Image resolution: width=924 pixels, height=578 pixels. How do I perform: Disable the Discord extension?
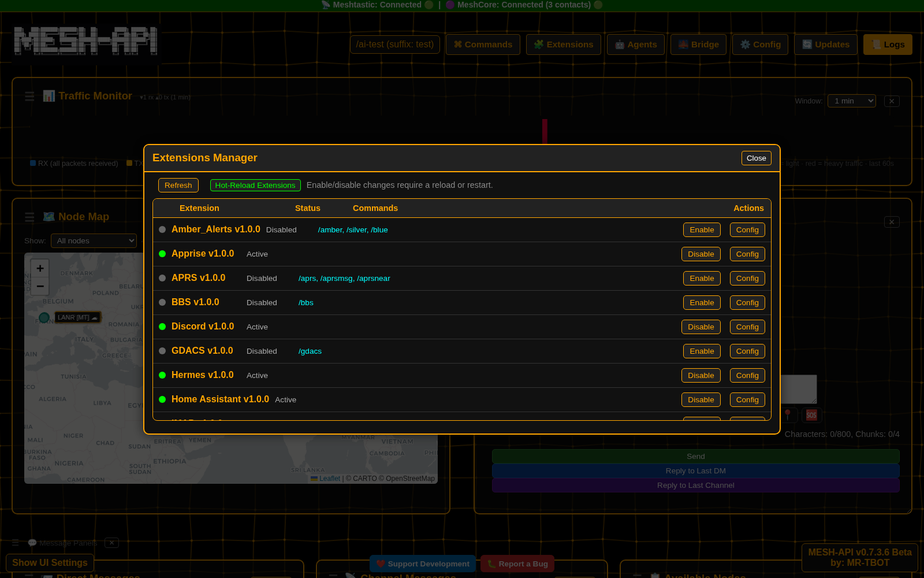(701, 327)
